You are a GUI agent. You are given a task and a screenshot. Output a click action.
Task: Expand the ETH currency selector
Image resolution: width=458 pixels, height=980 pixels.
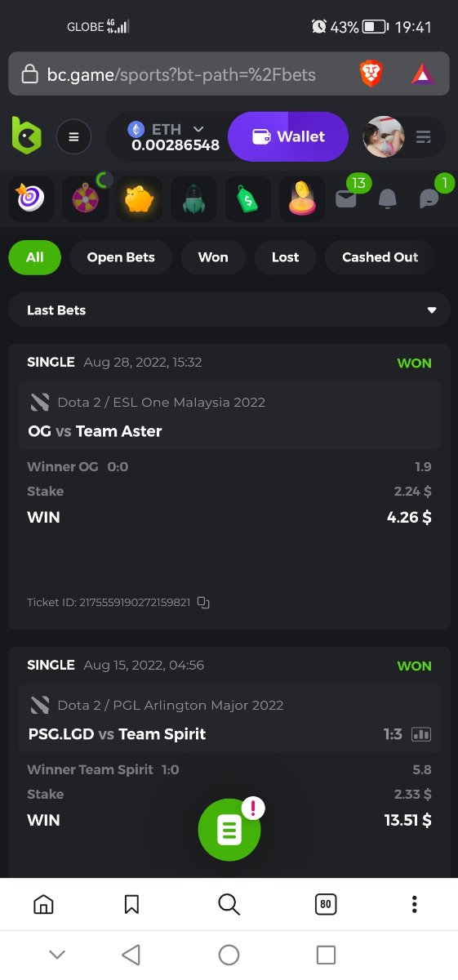click(198, 129)
